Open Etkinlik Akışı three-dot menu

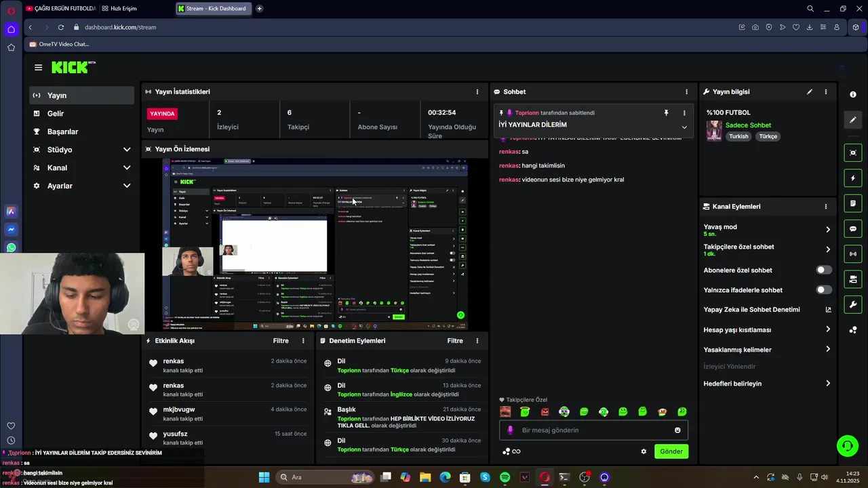pos(303,341)
